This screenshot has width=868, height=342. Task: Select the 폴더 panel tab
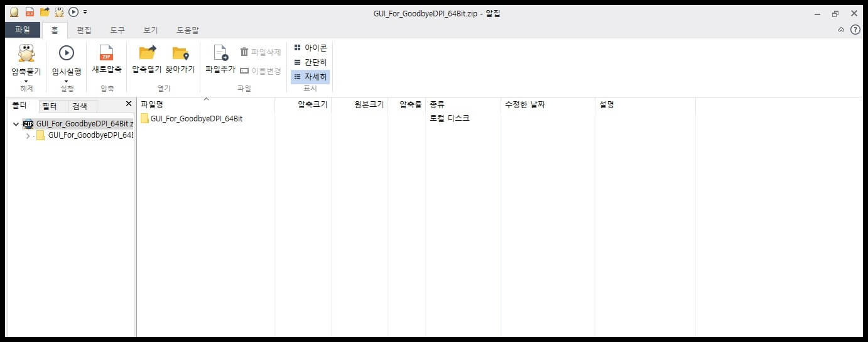[23, 106]
